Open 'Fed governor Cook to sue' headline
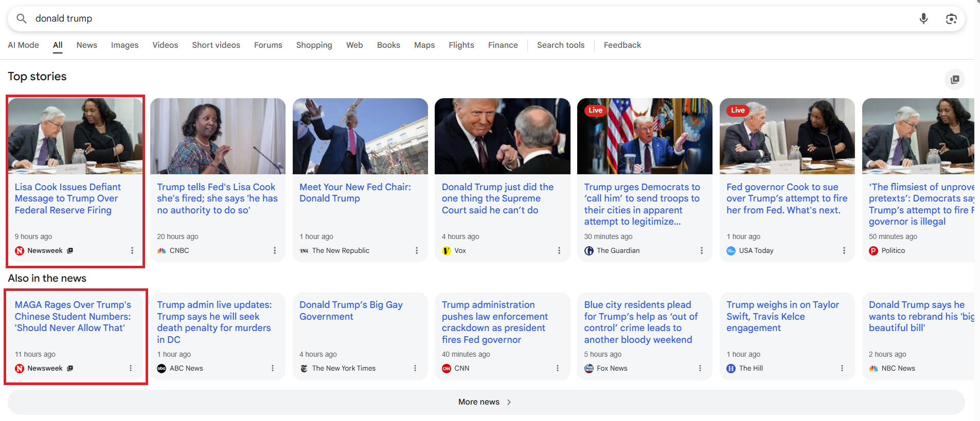The height and width of the screenshot is (421, 980). [x=787, y=198]
